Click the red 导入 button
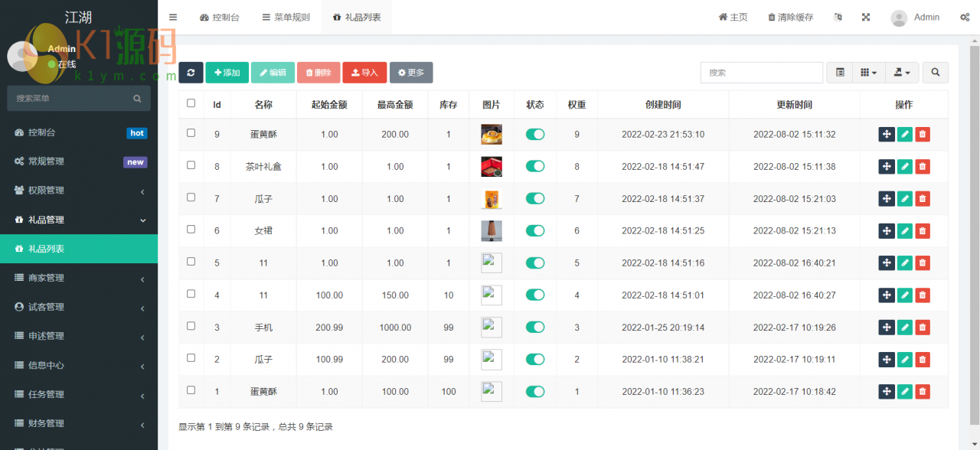Image resolution: width=980 pixels, height=450 pixels. (x=364, y=73)
